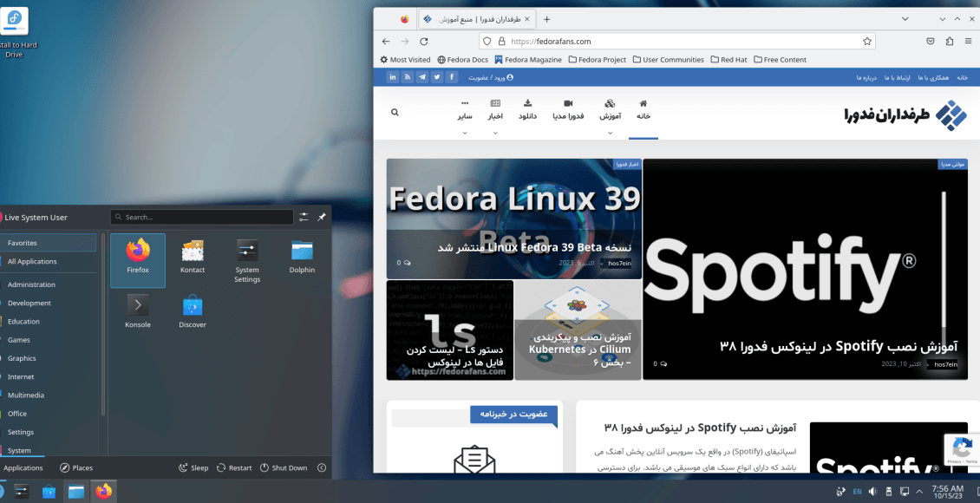
Task: Switch to the Places tab in launcher
Action: (76, 467)
